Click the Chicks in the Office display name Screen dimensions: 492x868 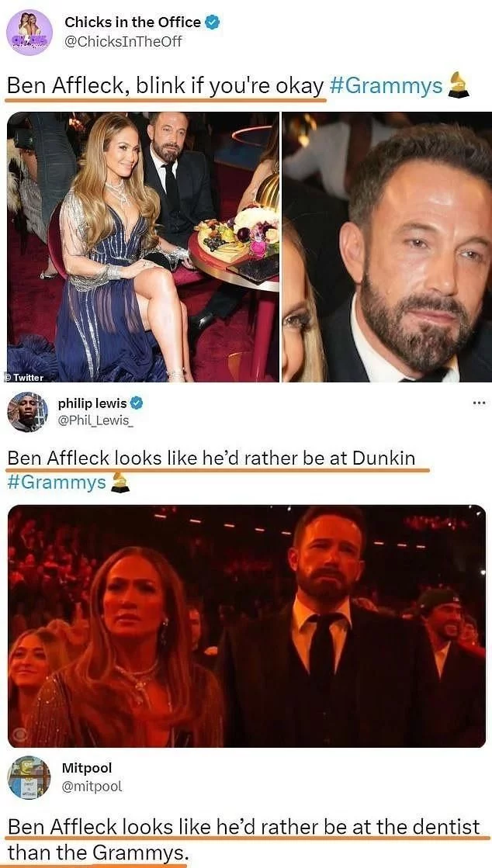click(x=133, y=22)
